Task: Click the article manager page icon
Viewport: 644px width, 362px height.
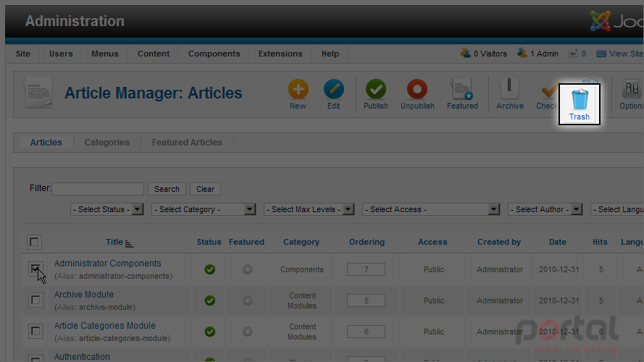Action: 38,93
